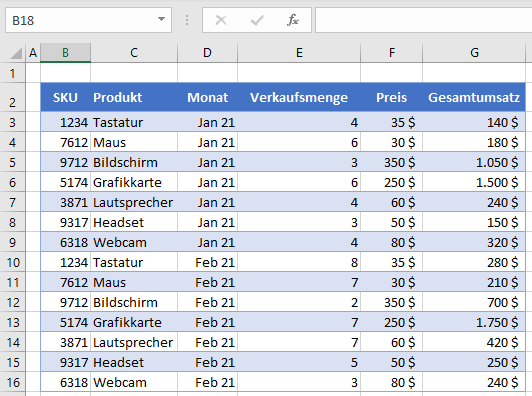This screenshot has height=396, width=532.
Task: Select column G header
Action: [x=474, y=53]
